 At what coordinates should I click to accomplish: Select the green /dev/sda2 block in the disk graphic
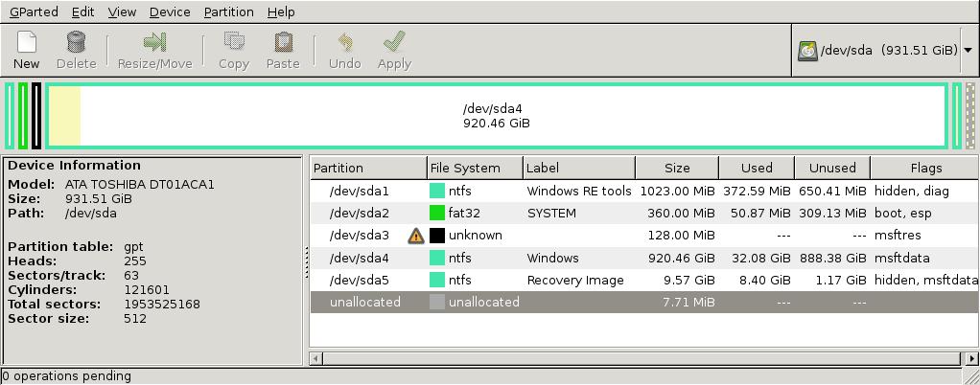pyautogui.click(x=23, y=116)
